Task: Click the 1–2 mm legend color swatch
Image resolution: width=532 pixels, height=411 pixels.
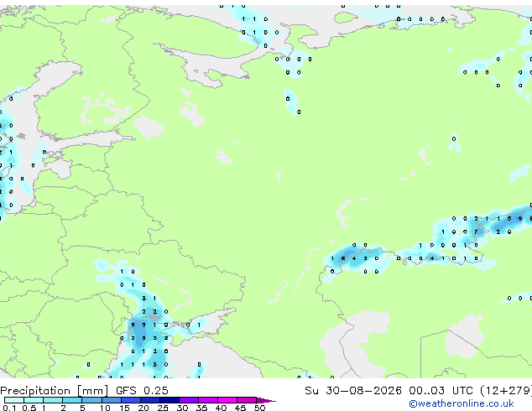Action: coord(53,400)
